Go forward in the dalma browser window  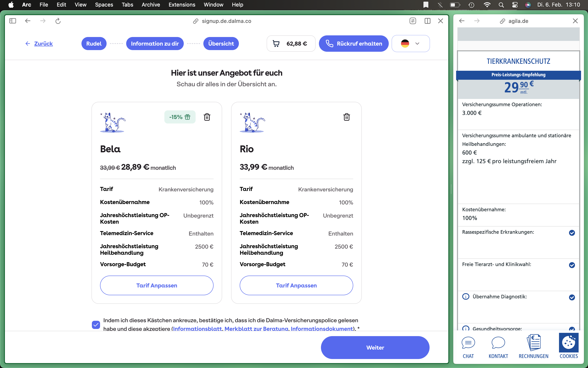[43, 21]
